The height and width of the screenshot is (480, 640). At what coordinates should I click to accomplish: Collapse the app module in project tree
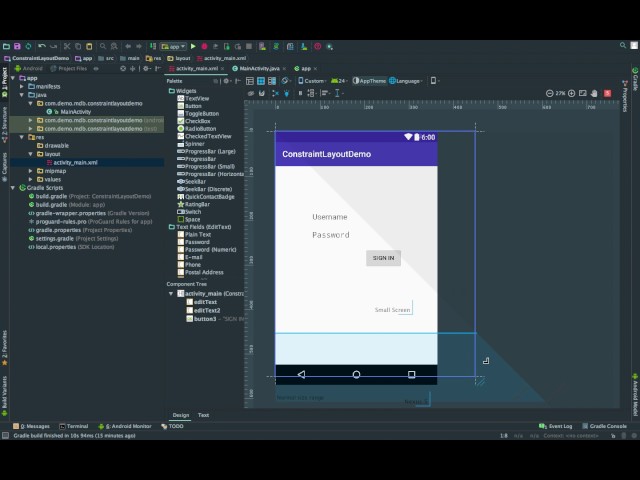[x=13, y=78]
